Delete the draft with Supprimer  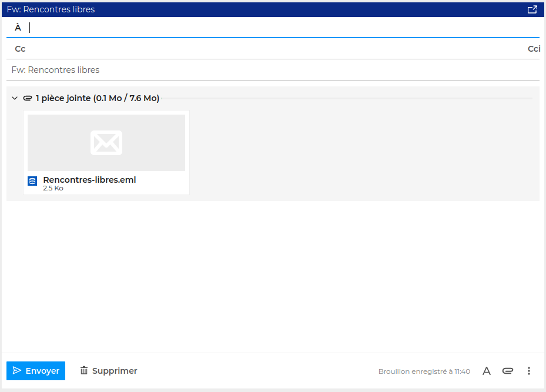coord(109,371)
